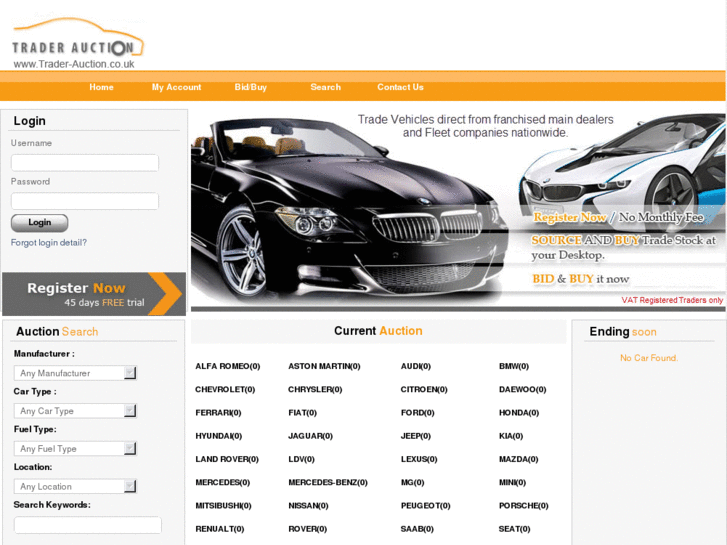
Task: Open the My Account menu item
Action: click(x=177, y=87)
